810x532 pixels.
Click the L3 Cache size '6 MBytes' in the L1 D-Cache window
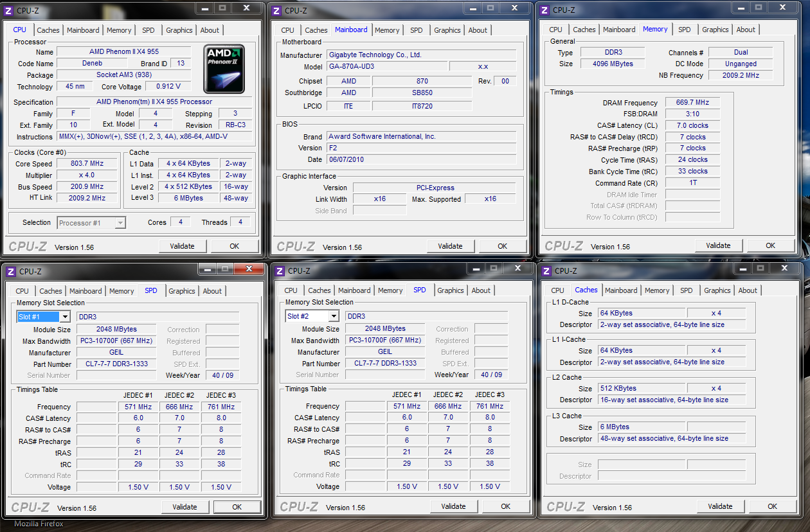tap(640, 427)
